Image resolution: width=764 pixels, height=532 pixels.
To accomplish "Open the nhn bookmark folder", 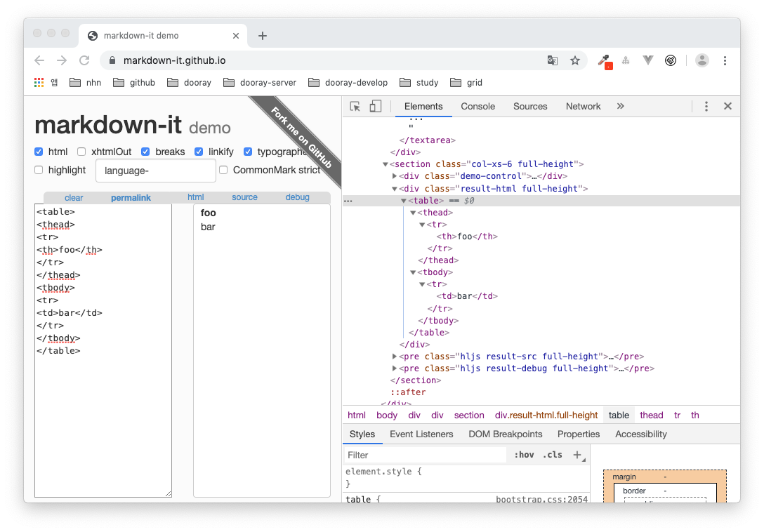I will click(85, 83).
